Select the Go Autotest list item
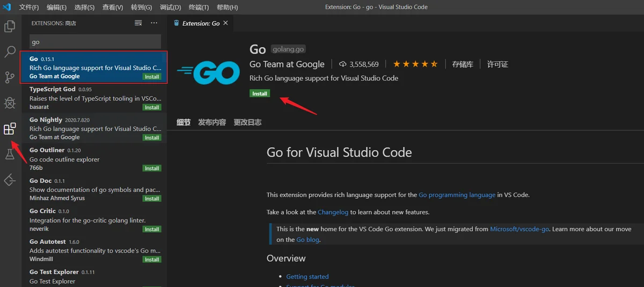Screen dimensions: 644x287 (x=94, y=250)
